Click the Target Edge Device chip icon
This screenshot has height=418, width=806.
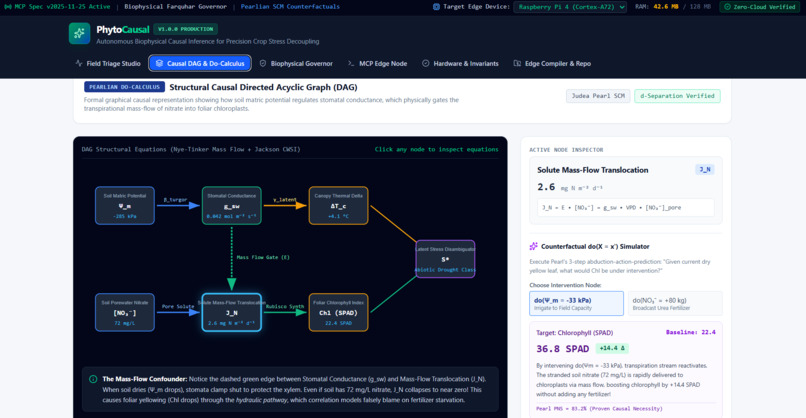[x=436, y=7]
